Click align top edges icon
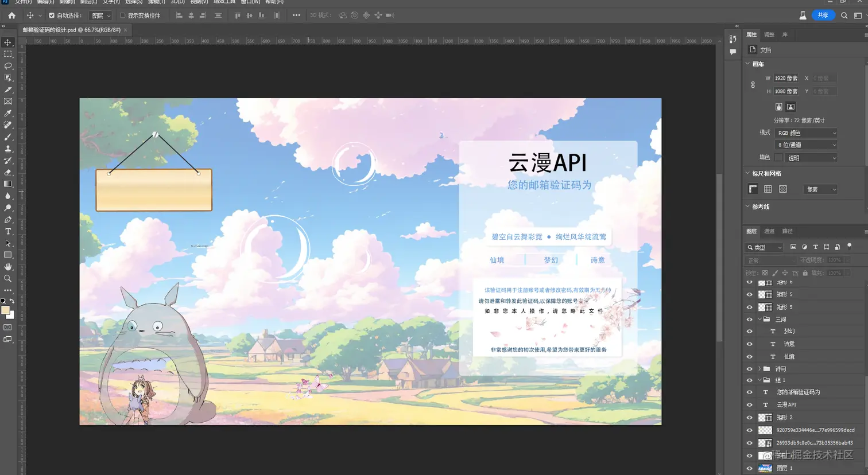 pyautogui.click(x=238, y=15)
